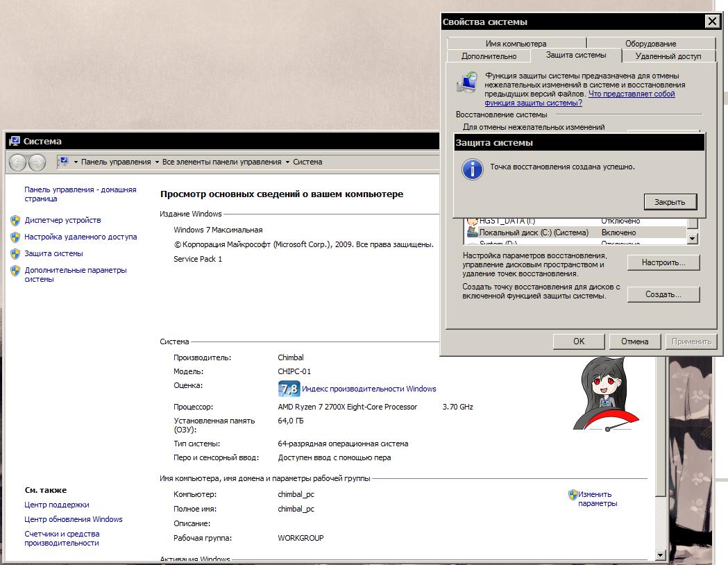This screenshot has height=565, width=728.
Task: Open Центр поддержки link
Action: point(57,505)
